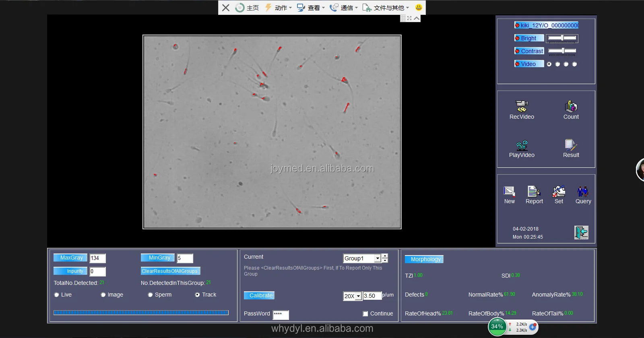
Task: Click the RecVideo camera icon
Action: click(x=522, y=106)
